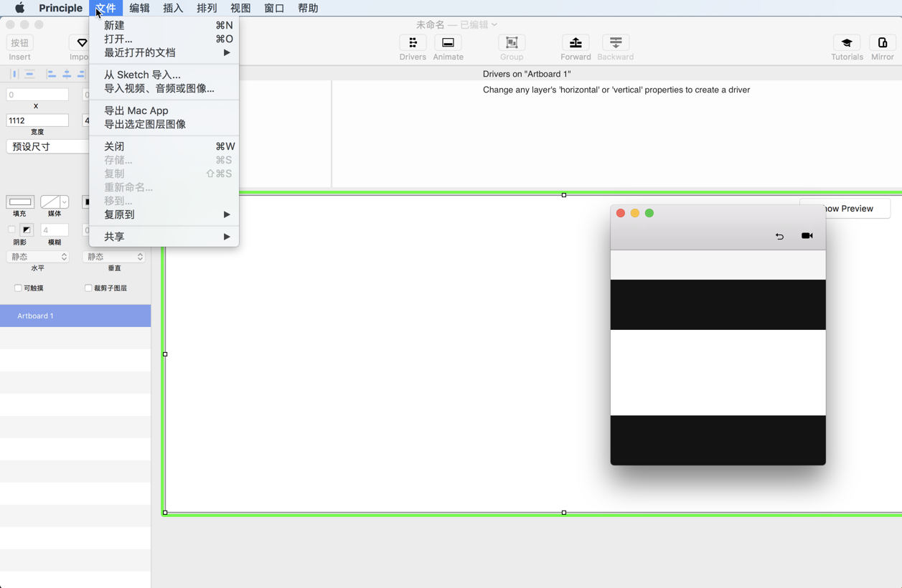Click the 填充 fill style swatch
The height and width of the screenshot is (588, 902).
19,201
